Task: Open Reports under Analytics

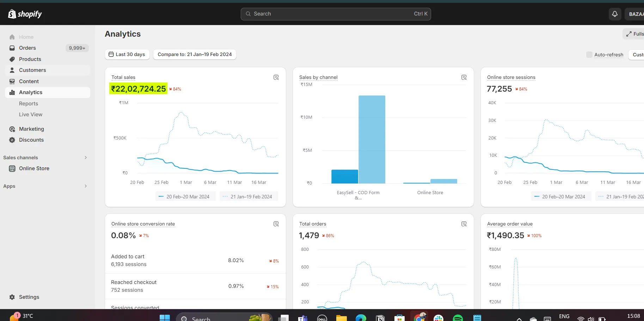Action: (x=29, y=104)
